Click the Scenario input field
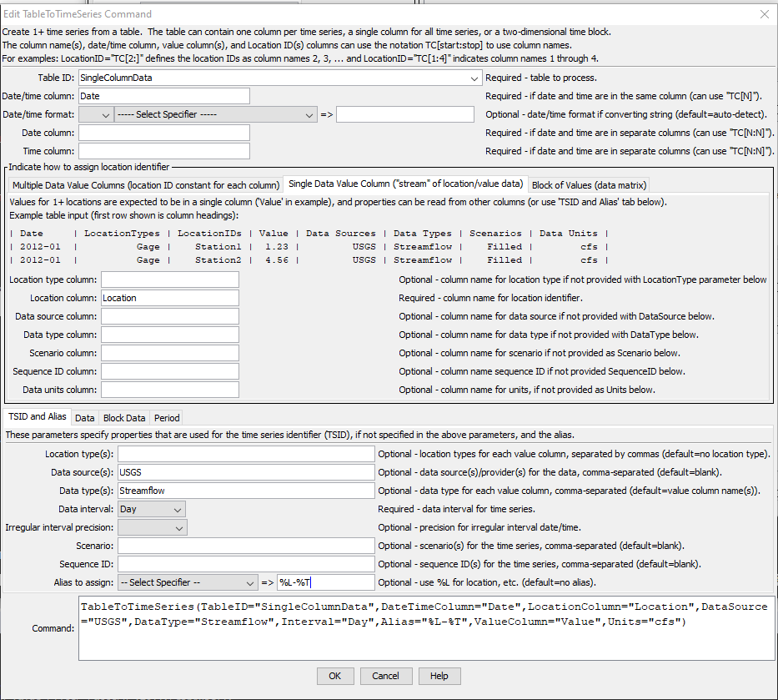The image size is (778, 700). pyautogui.click(x=246, y=546)
